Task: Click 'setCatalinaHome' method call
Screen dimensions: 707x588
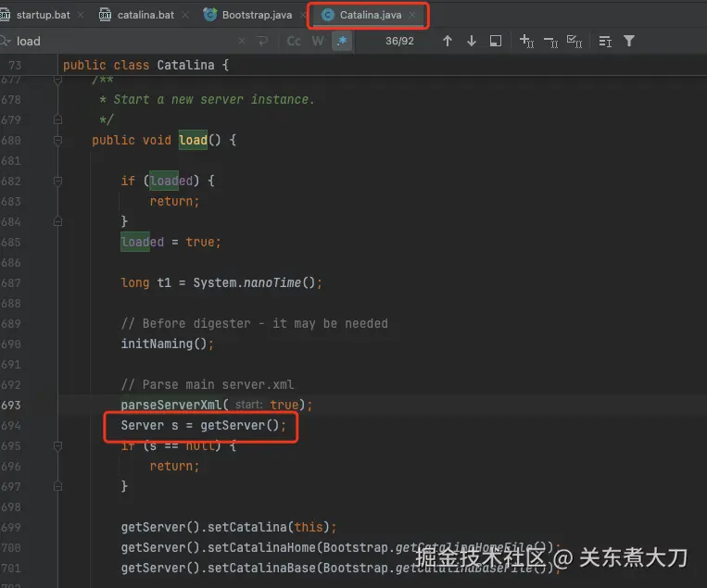Action: click(261, 547)
